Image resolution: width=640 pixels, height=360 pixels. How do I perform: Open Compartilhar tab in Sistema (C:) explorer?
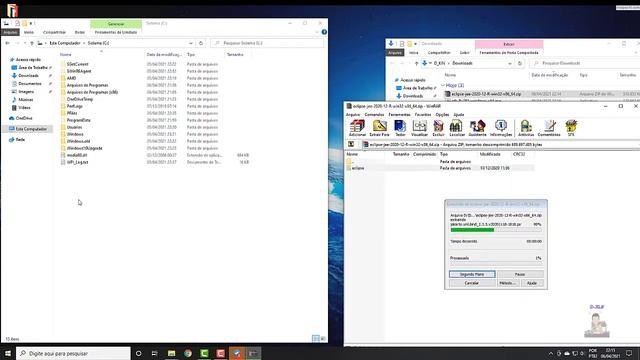[55, 32]
